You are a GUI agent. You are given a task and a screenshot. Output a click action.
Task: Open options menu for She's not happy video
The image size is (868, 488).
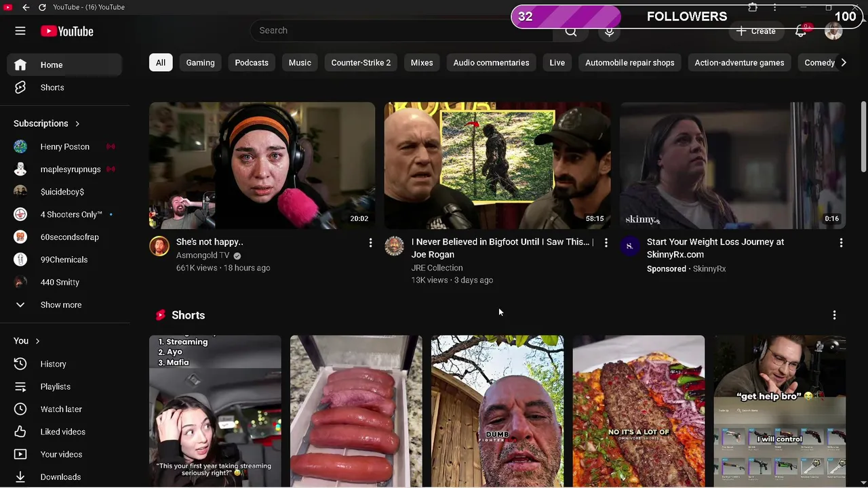pos(370,243)
